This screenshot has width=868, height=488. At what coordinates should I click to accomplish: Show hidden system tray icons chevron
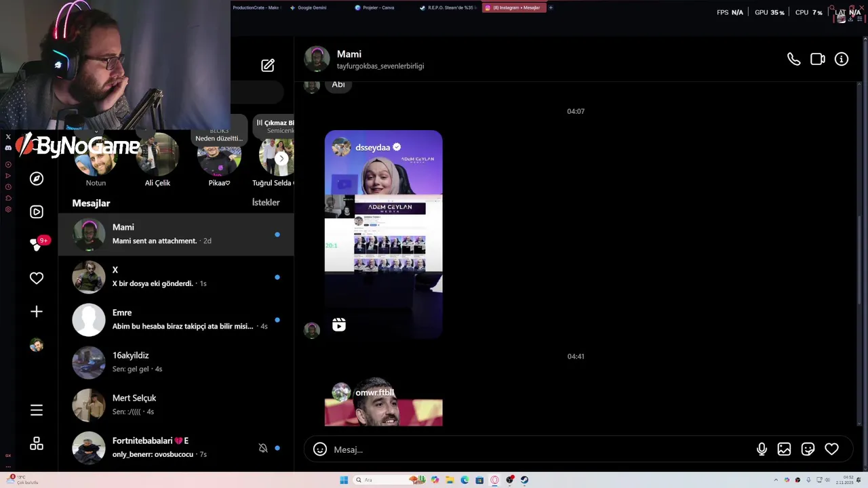pyautogui.click(x=776, y=480)
